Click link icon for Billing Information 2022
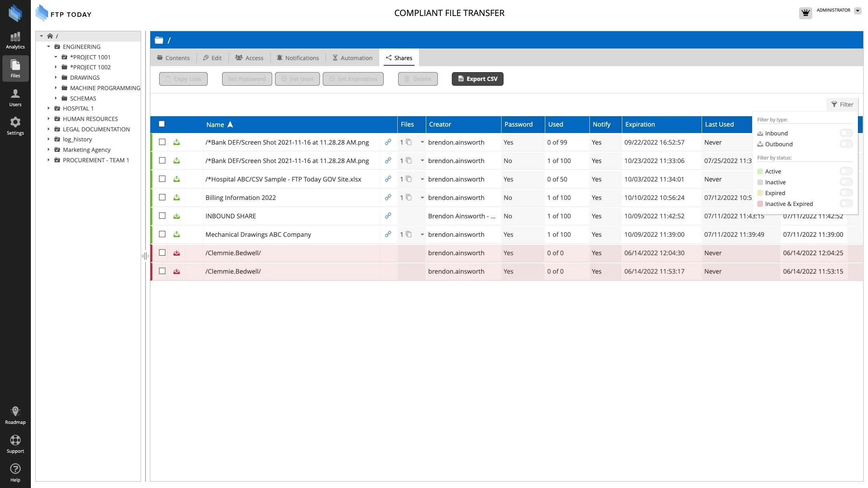This screenshot has width=868, height=488. point(388,198)
